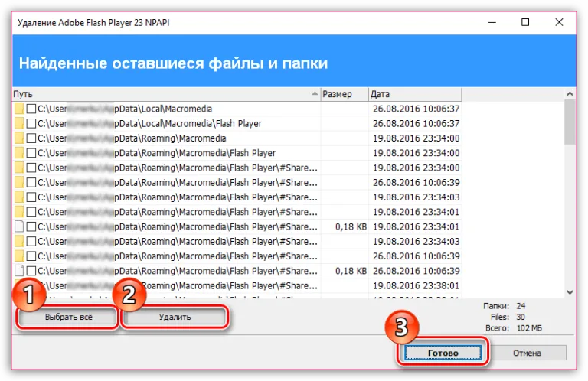Click the scrollbar up arrow
This screenshot has width=588, height=381.
point(570,93)
